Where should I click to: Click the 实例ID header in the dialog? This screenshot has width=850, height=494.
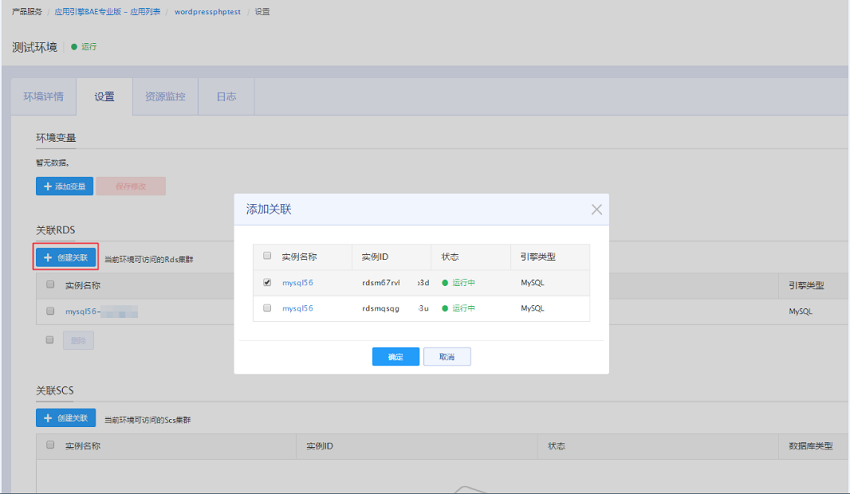pos(375,256)
